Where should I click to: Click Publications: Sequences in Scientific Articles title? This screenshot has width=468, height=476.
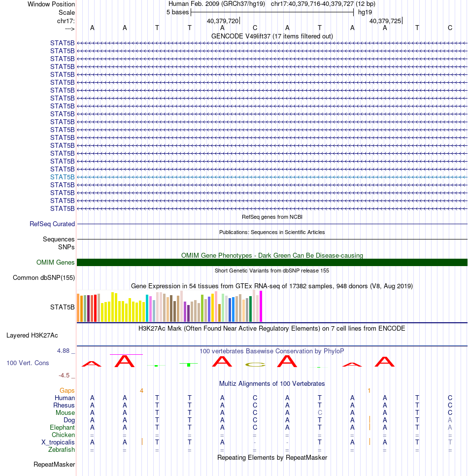(272, 232)
